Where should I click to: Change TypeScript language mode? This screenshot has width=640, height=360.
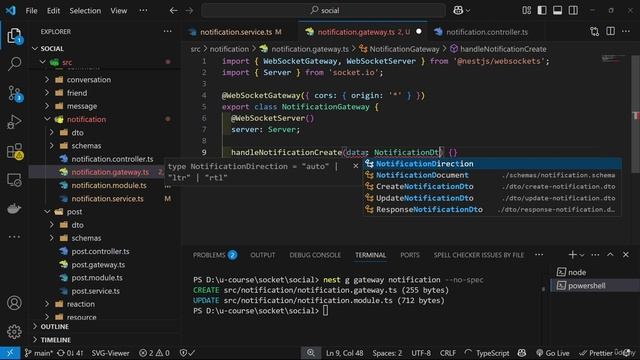point(492,353)
